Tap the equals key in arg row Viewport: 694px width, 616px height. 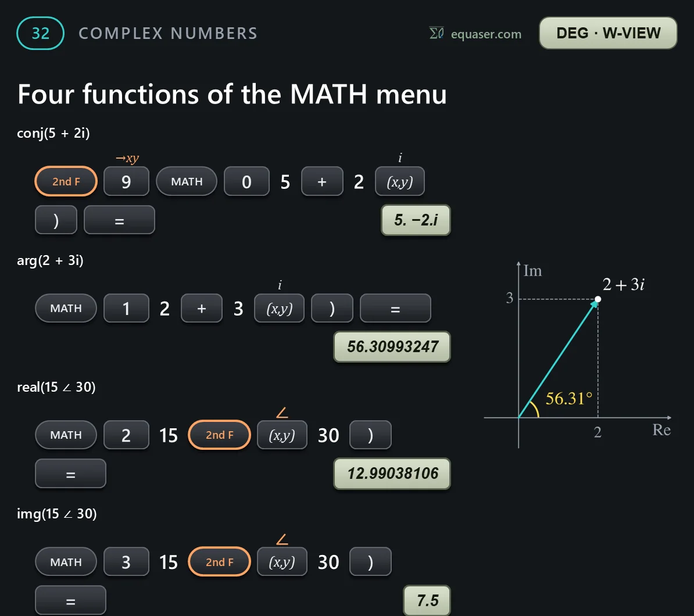click(395, 308)
